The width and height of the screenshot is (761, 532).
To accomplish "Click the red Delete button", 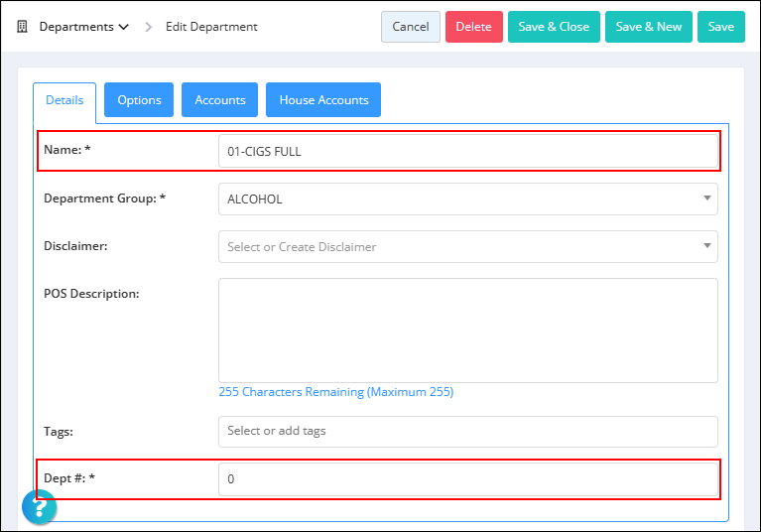I will pos(473,27).
